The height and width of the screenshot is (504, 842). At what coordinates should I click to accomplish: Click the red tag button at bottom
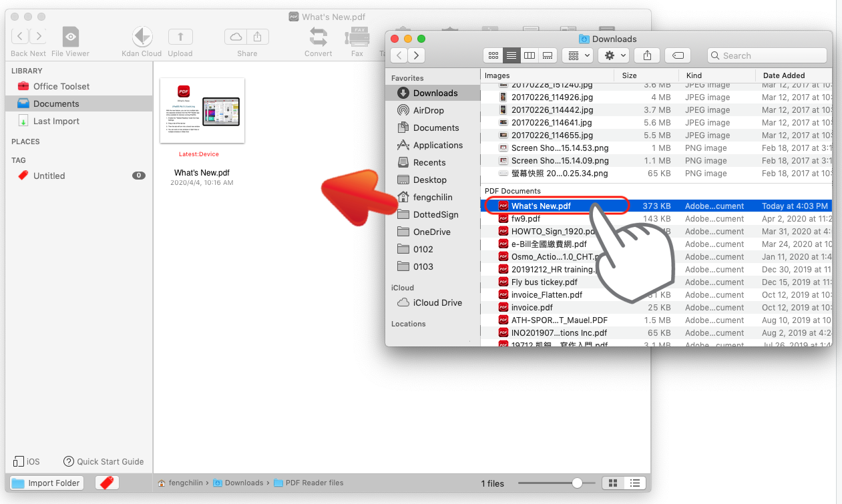107,483
